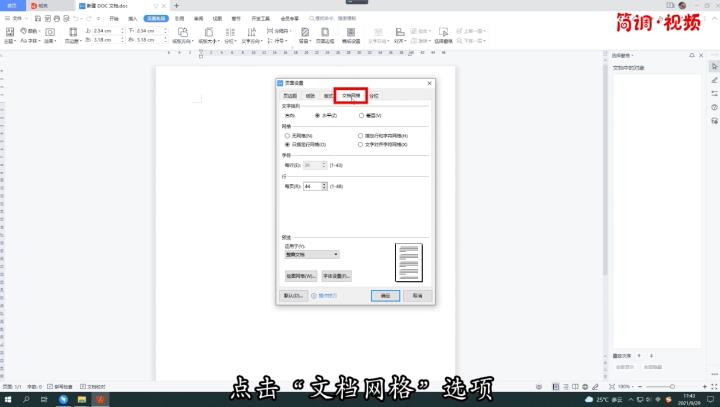The height and width of the screenshot is (407, 720).
Task: Expand the 分栏 columns dropdown in ribbon
Action: point(229,36)
